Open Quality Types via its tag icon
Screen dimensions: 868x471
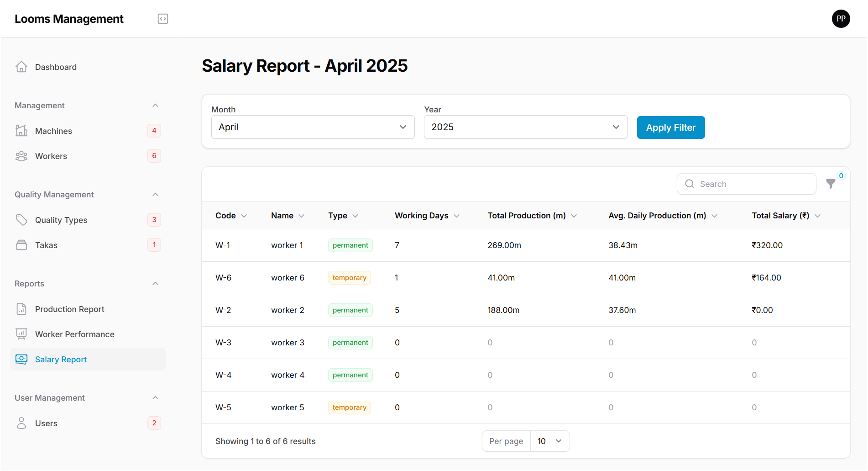21,220
